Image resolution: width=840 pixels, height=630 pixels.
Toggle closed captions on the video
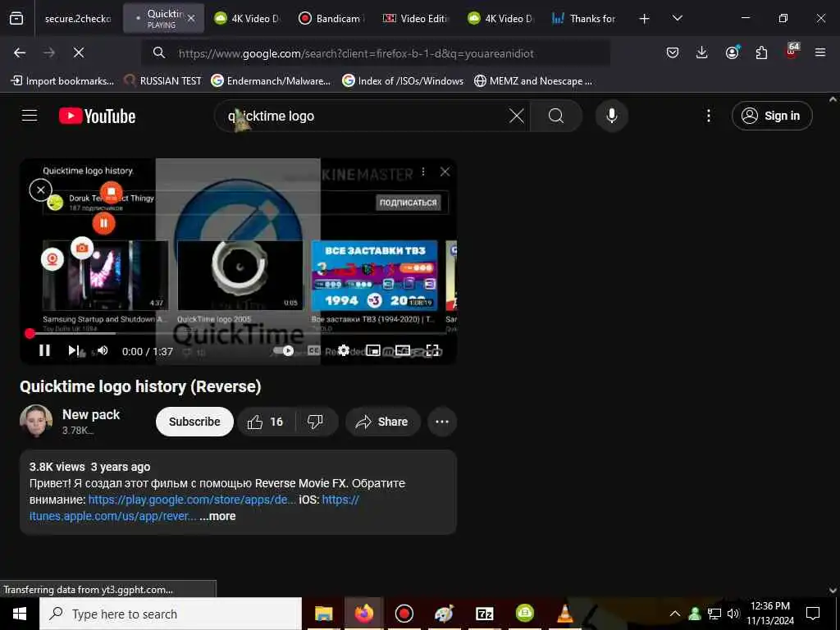click(314, 350)
